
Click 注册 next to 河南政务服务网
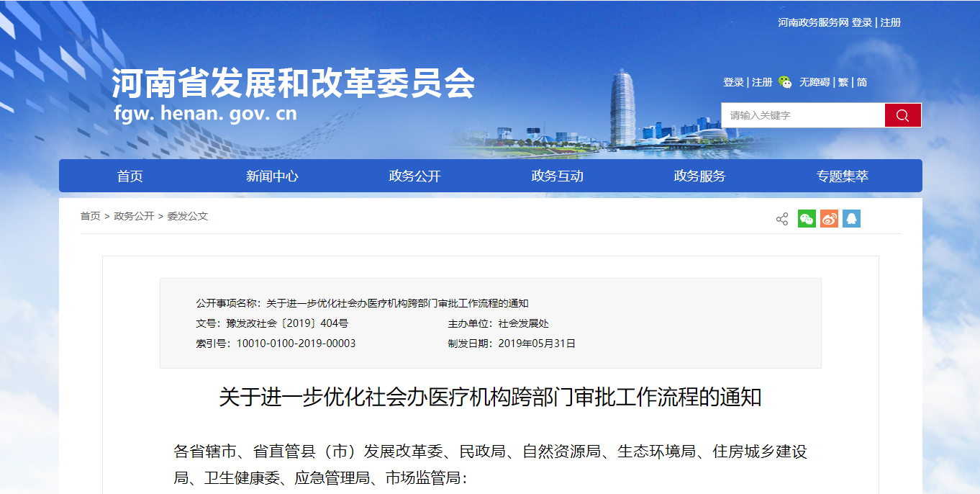891,22
